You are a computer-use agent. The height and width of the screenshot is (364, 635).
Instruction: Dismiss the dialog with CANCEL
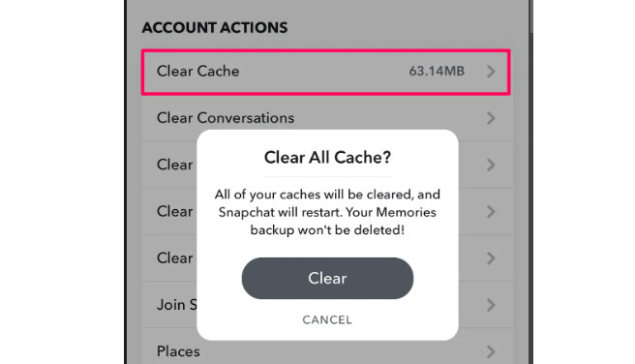click(327, 319)
